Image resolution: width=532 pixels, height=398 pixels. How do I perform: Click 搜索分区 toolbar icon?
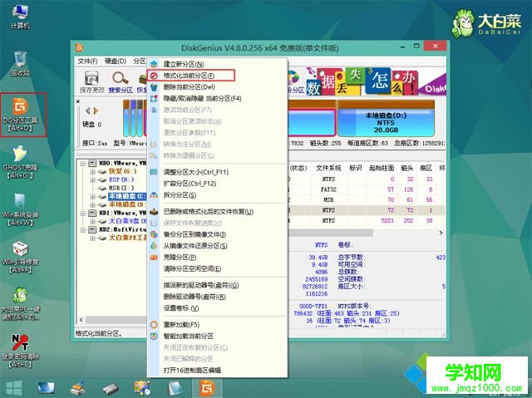pyautogui.click(x=121, y=81)
